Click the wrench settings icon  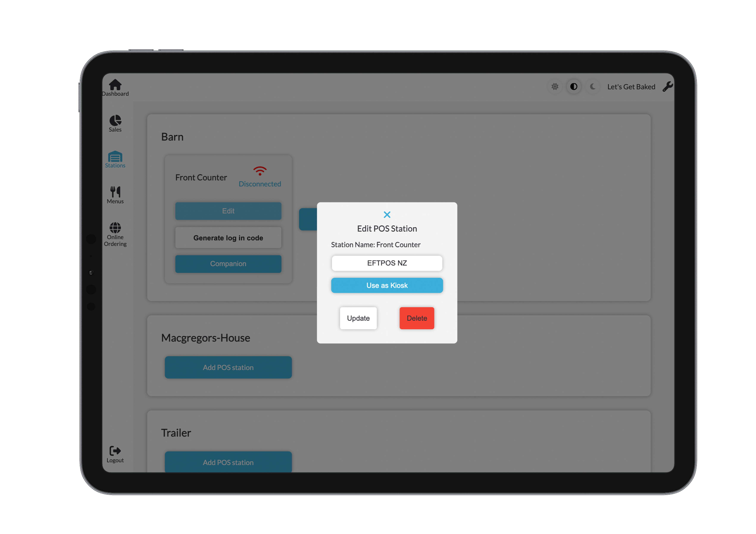coord(667,87)
